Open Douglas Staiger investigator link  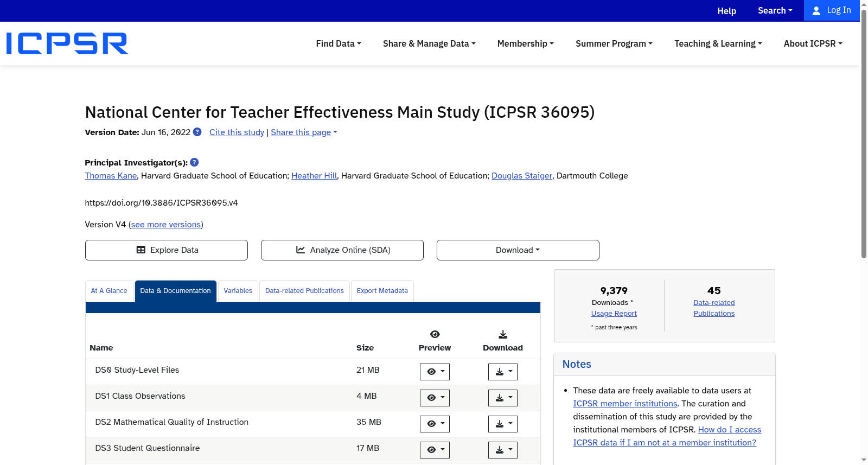click(522, 176)
